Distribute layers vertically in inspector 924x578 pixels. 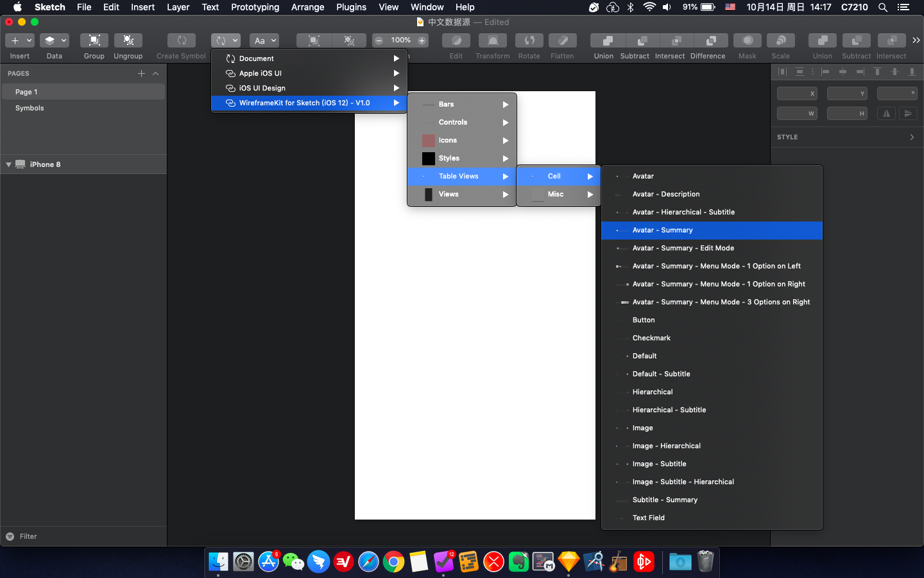click(800, 72)
